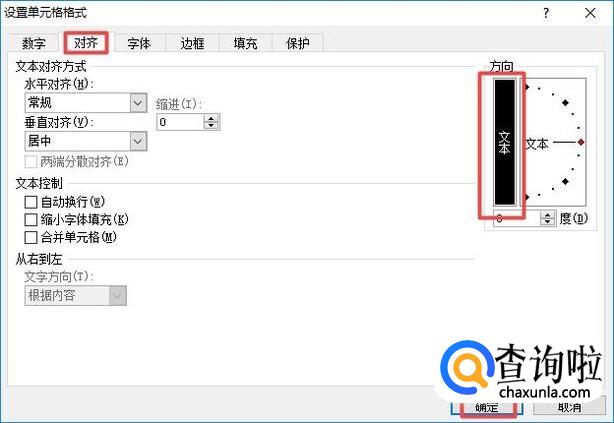Open 文字方向 dropdown showing 根据内容
The image size is (614, 423).
click(76, 296)
